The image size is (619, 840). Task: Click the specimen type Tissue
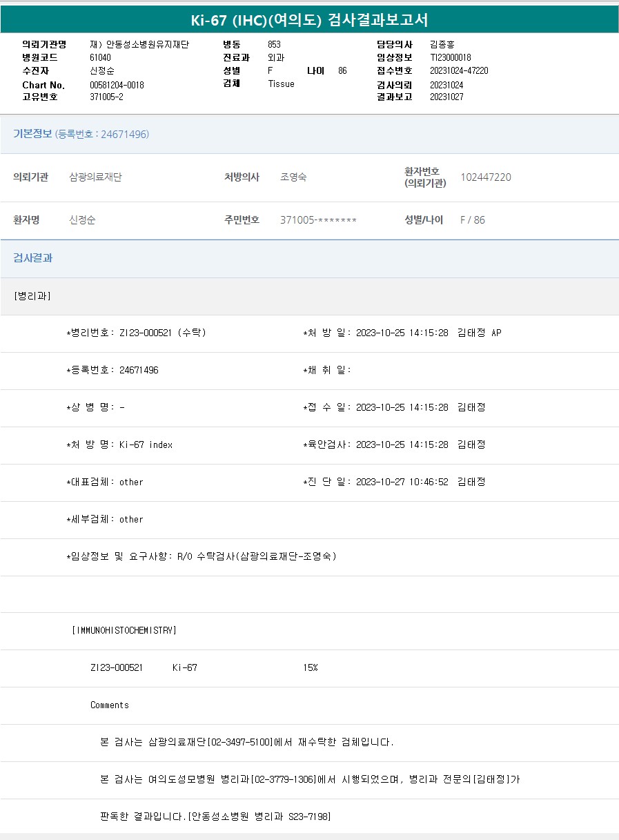tap(281, 84)
